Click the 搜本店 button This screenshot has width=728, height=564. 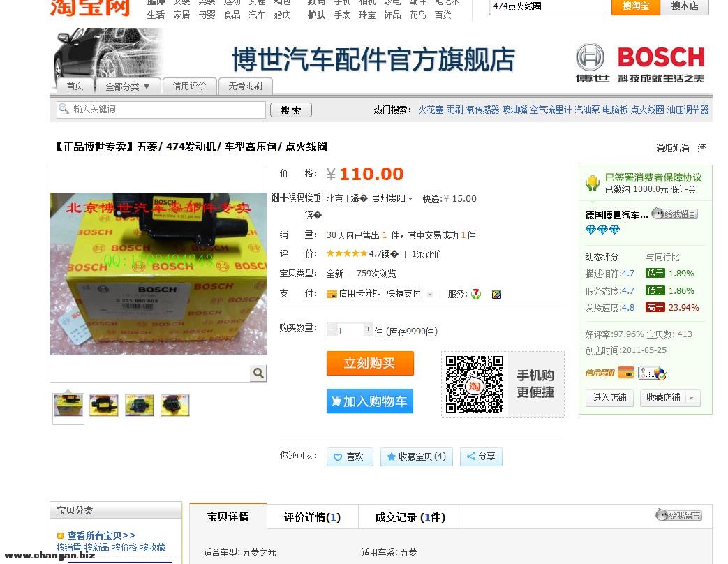[684, 6]
